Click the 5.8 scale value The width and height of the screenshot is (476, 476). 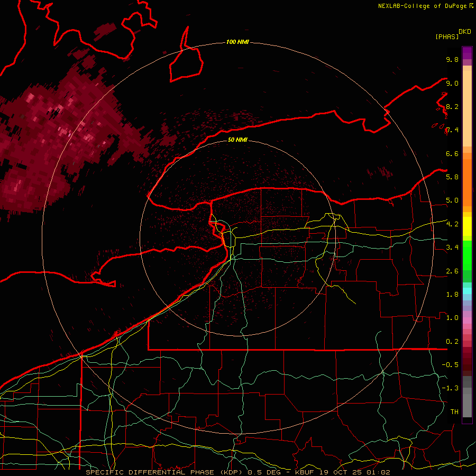tap(452, 177)
